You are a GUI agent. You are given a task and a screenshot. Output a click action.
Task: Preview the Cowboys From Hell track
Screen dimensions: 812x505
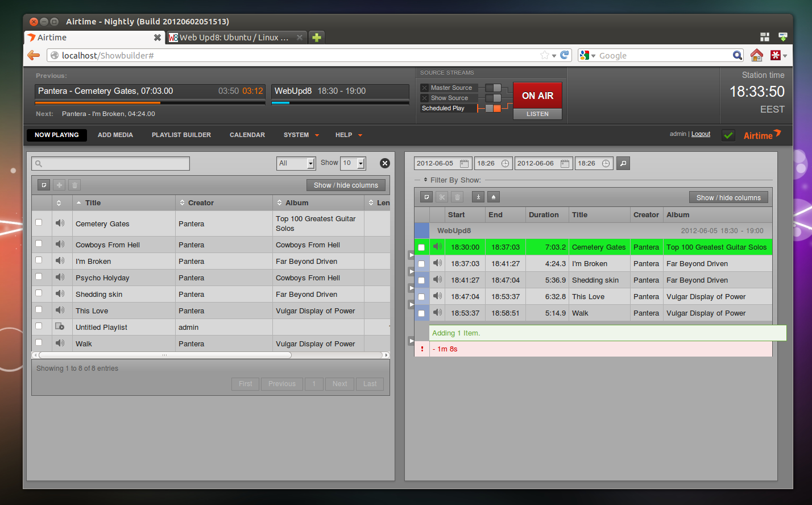coord(60,244)
